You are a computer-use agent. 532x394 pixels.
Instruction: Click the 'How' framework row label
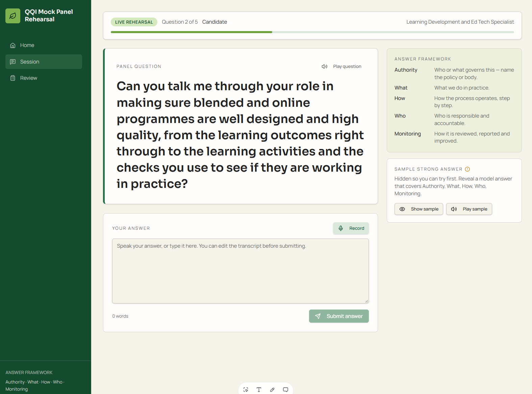click(400, 98)
